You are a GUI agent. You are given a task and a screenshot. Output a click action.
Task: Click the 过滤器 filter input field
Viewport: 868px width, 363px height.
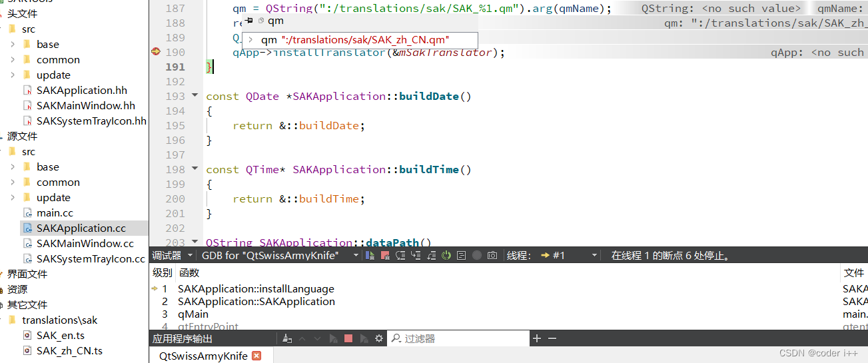point(458,339)
